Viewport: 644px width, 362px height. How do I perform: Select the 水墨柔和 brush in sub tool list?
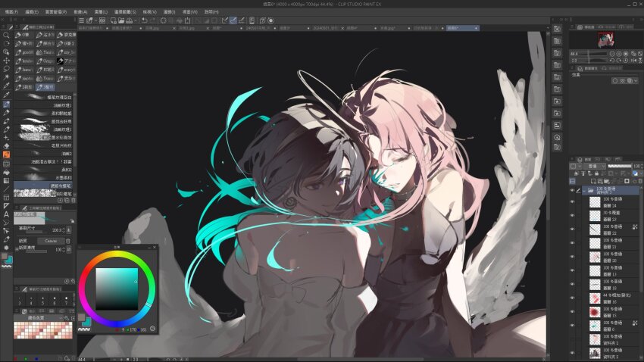[x=44, y=177]
